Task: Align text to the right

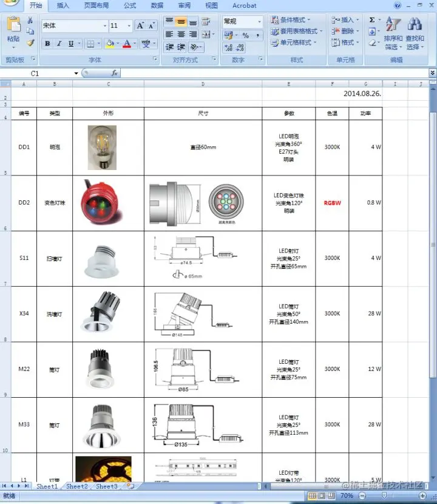Action: tap(193, 34)
